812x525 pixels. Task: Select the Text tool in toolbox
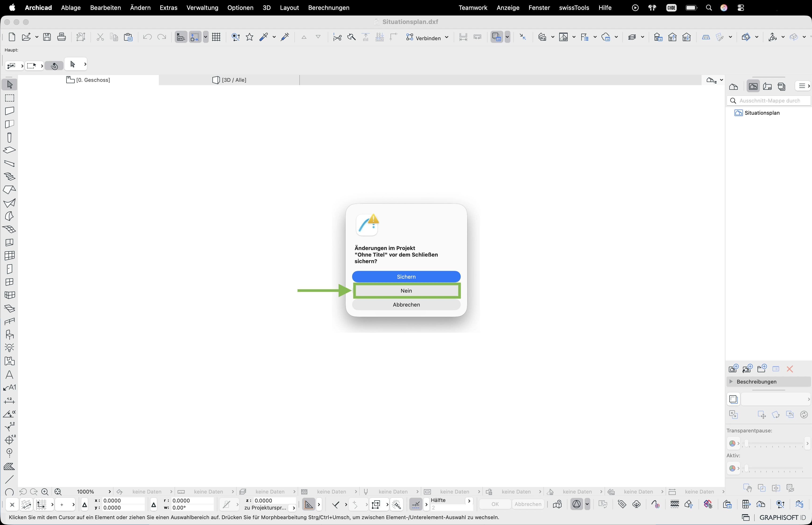pyautogui.click(x=10, y=375)
